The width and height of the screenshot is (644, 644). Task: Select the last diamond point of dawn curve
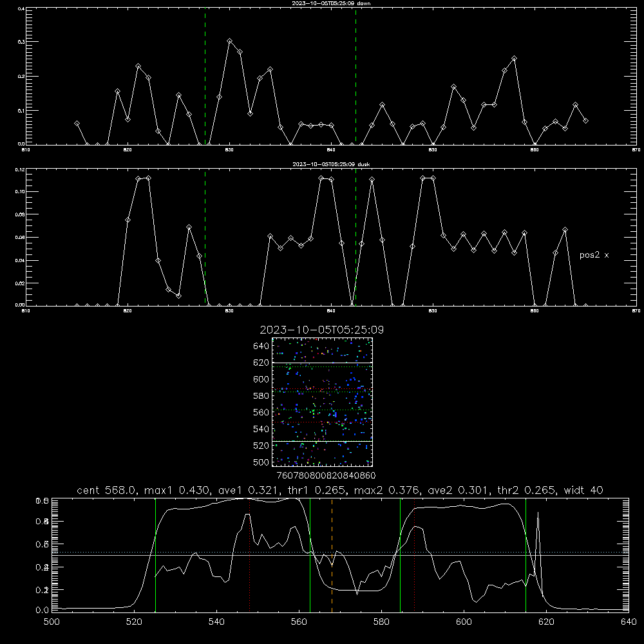click(585, 121)
